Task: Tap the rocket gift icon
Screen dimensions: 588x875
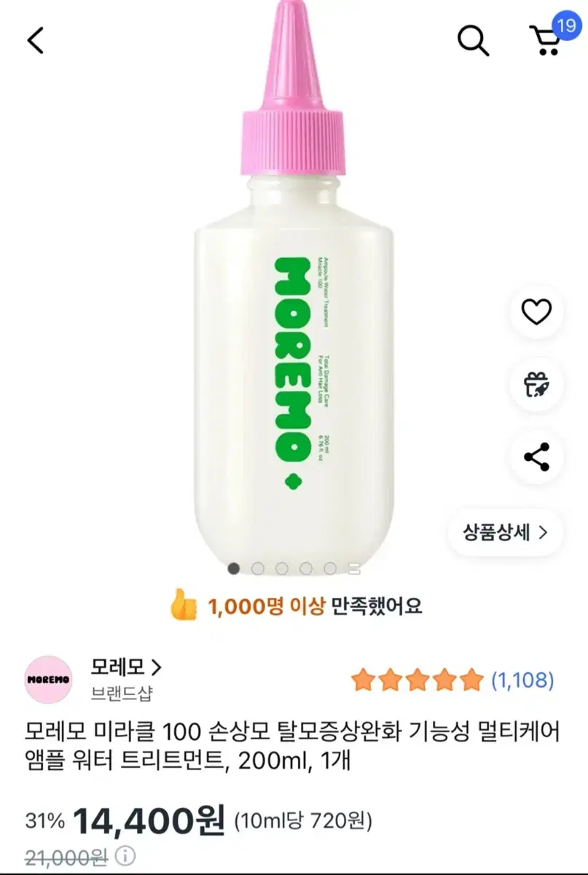Action: tap(538, 384)
